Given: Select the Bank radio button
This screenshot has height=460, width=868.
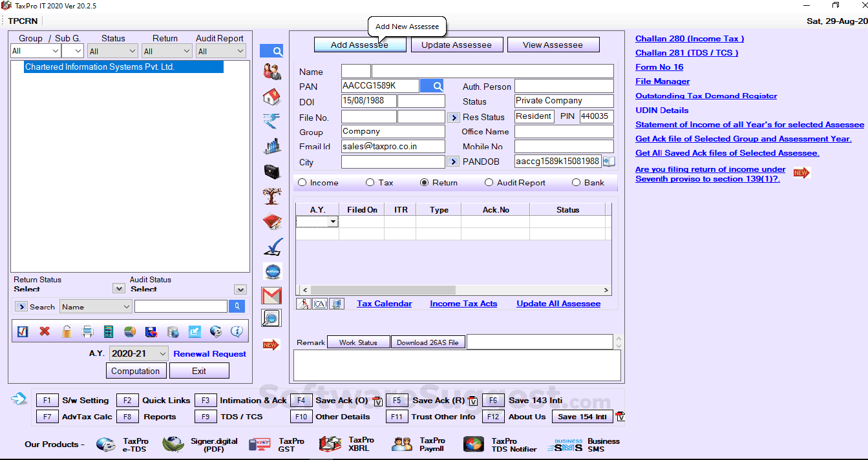Looking at the screenshot, I should [577, 183].
